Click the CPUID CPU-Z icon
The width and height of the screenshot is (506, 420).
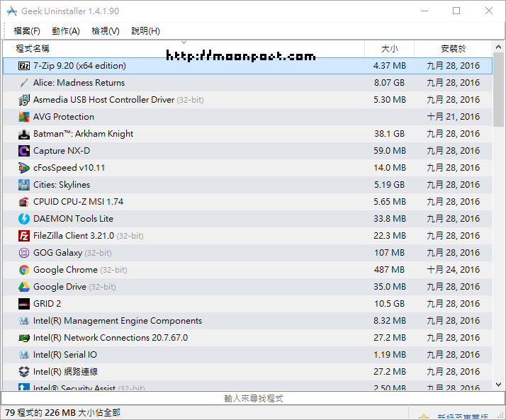click(x=24, y=202)
